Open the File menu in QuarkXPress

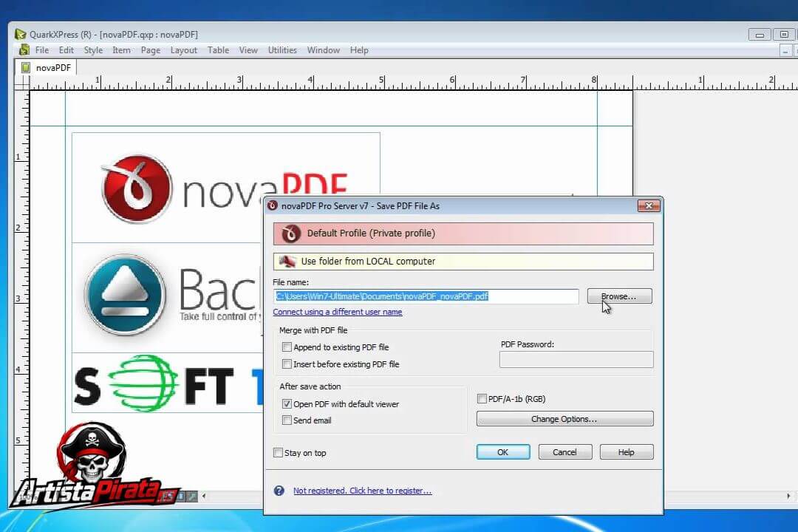click(41, 50)
